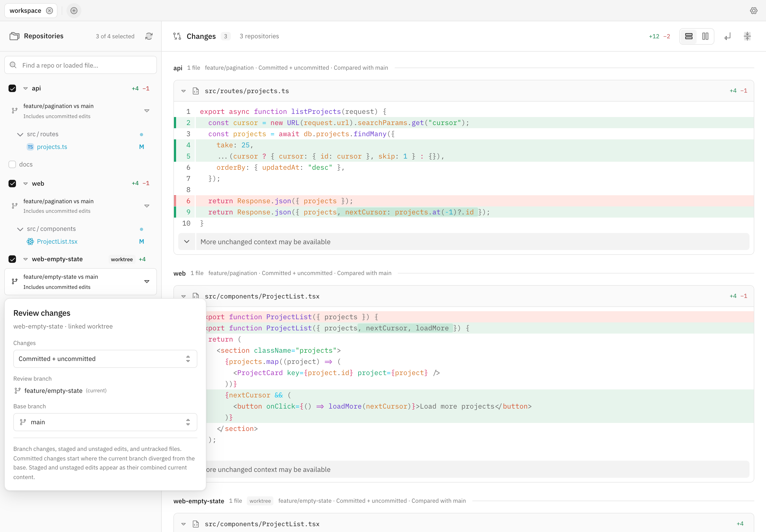
Task: Click branch icon inside main dropdown
Action: (x=23, y=422)
